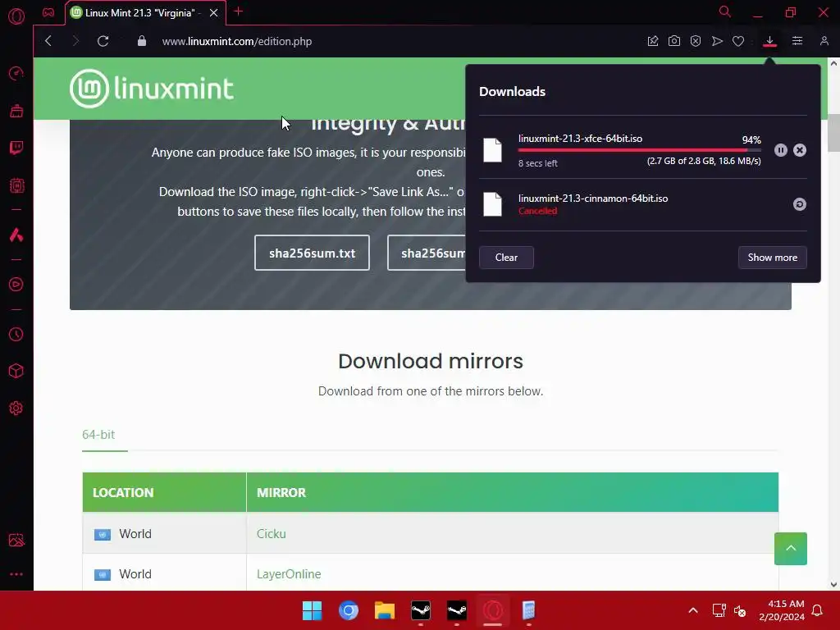Screen dimensions: 840x630
Task: Click the scrollbar up arrow
Action: tap(833, 63)
